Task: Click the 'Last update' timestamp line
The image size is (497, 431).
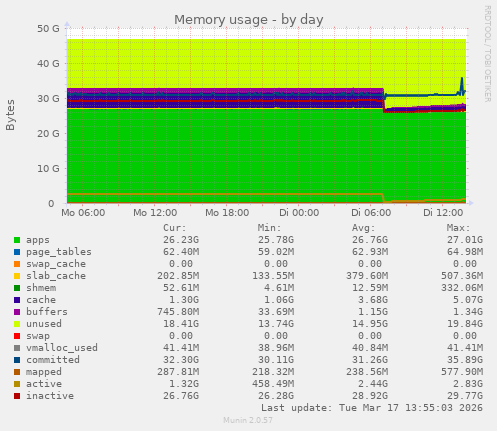Action: point(372,408)
